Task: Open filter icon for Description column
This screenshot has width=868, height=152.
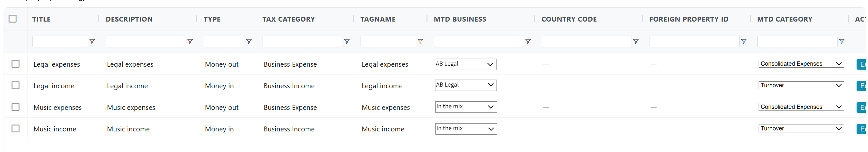Action: coord(190,42)
